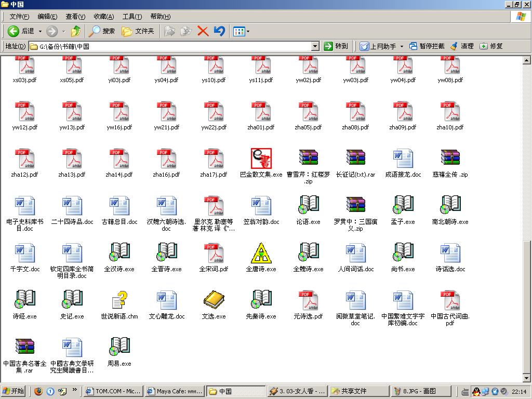This screenshot has width=532, height=399.
Task: Select the 长征记(txt).rar archive icon
Action: (355, 158)
